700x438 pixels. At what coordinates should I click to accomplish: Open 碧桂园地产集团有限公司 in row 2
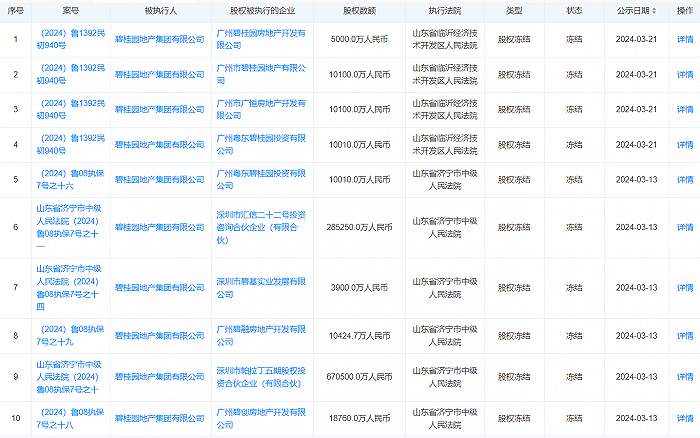click(x=159, y=75)
